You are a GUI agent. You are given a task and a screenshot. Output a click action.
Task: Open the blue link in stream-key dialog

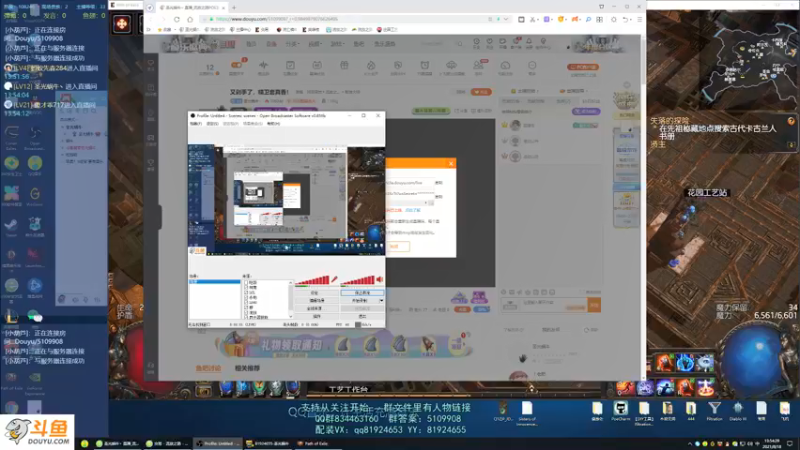pyautogui.click(x=412, y=210)
